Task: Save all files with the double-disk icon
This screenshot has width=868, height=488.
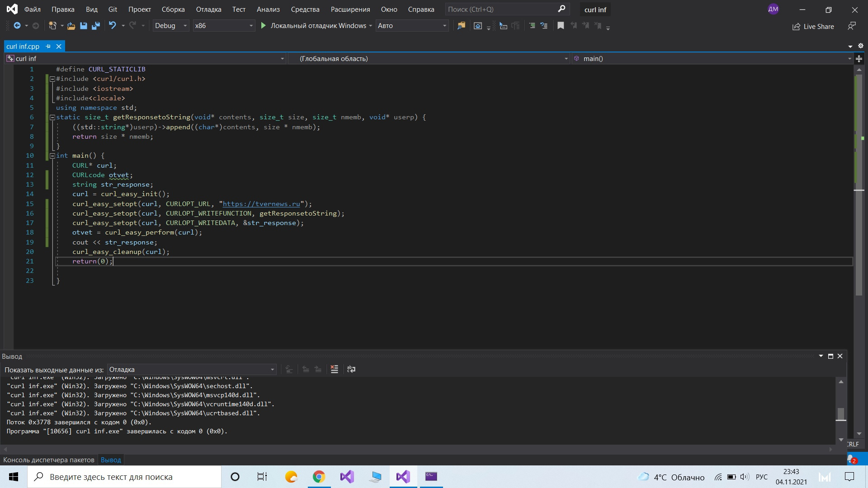Action: (x=96, y=26)
